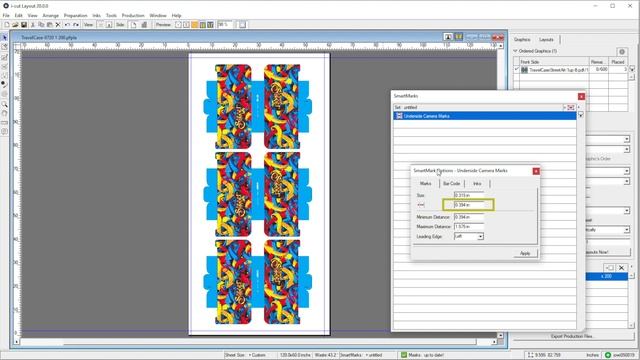The width and height of the screenshot is (640, 360).
Task: Toggle the checkmark beside TravelCase graphic row
Action: click(x=516, y=69)
